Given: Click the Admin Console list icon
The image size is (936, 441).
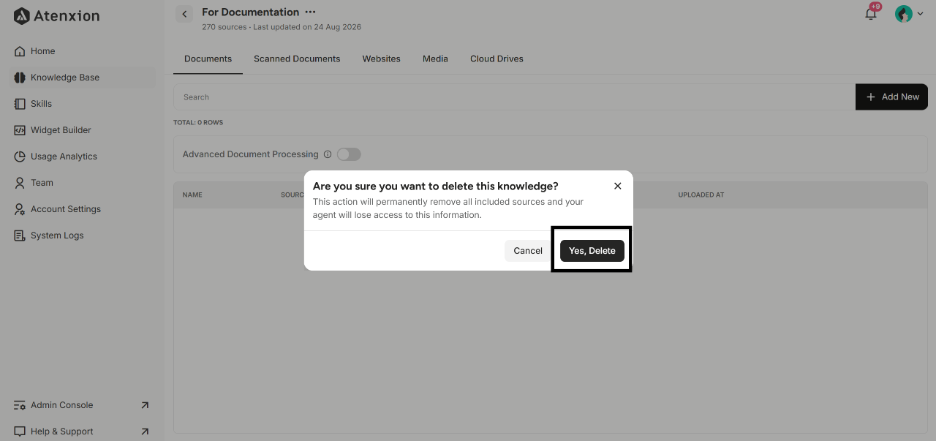Looking at the screenshot, I should point(20,405).
